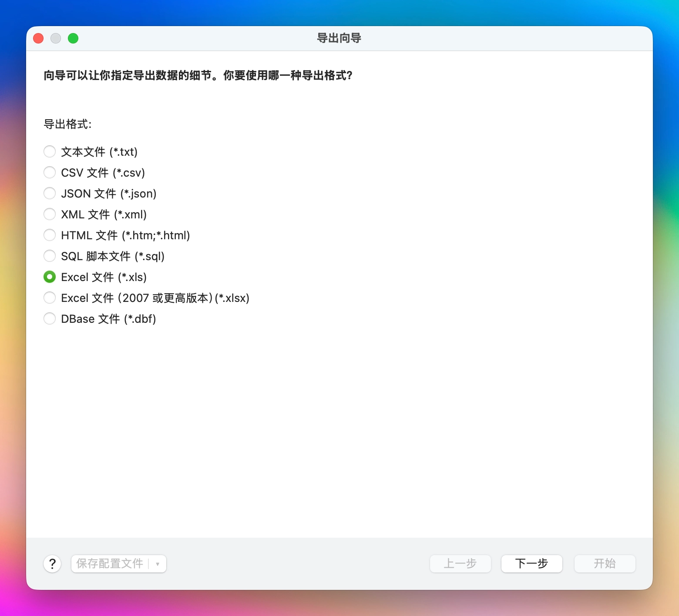Expand the 保存配置文件 dropdown arrow
The height and width of the screenshot is (616, 679).
pyautogui.click(x=158, y=563)
